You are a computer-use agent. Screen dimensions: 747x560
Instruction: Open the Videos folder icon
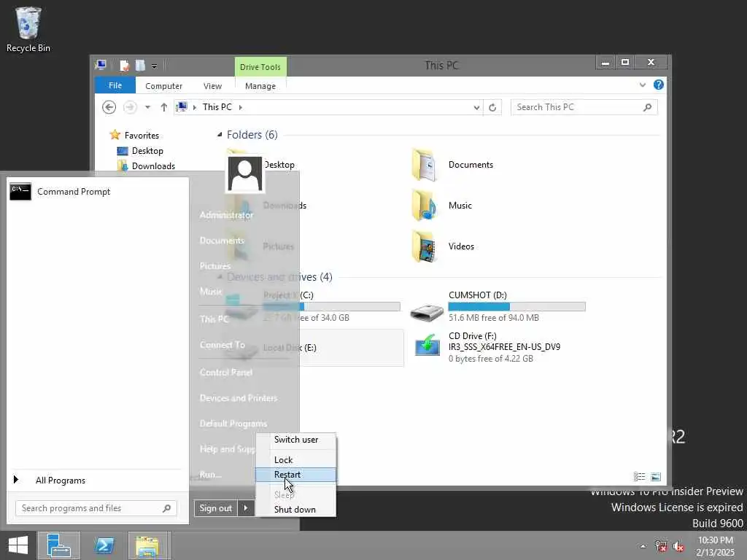(424, 246)
